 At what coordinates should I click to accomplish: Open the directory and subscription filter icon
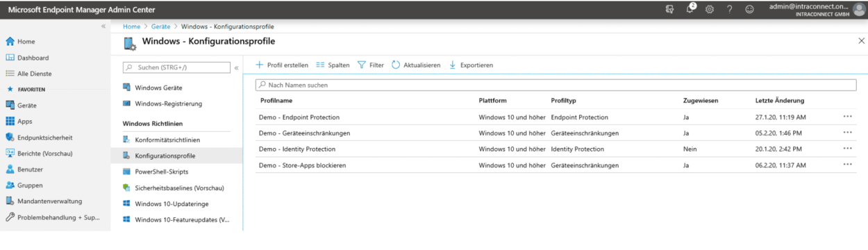click(669, 10)
